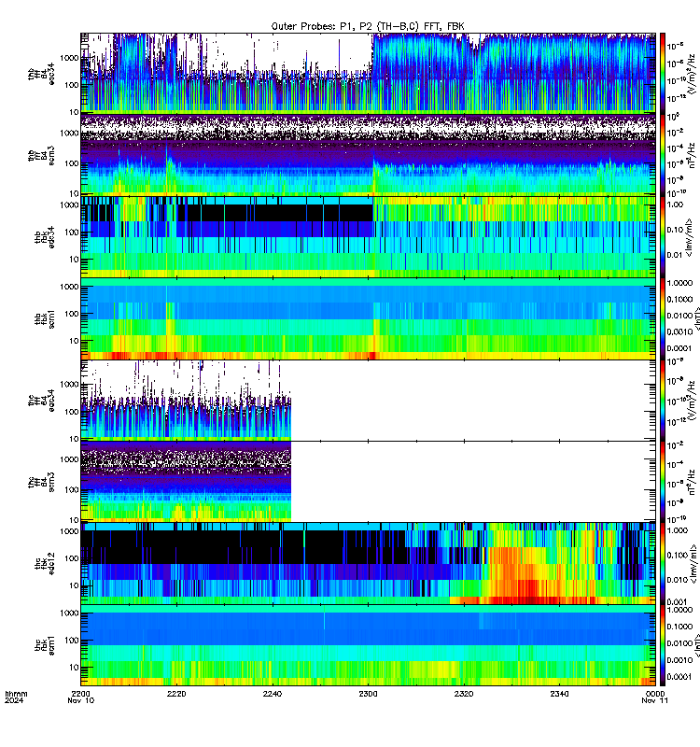Click the 'Nov 10' date label
This screenshot has width=700, height=747.
coord(81,701)
